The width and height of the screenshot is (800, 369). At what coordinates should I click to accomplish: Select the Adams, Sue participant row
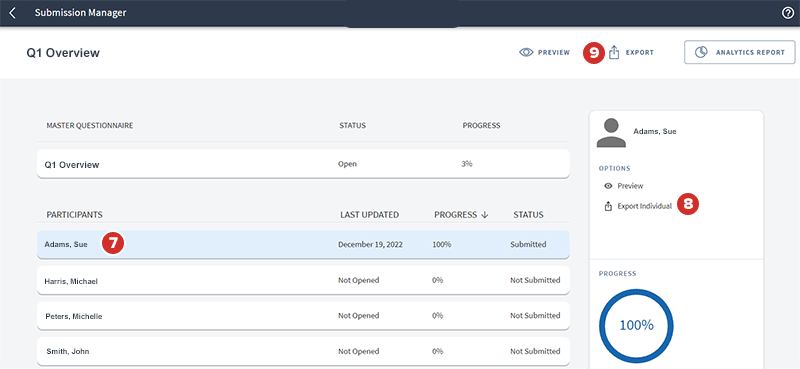[303, 244]
